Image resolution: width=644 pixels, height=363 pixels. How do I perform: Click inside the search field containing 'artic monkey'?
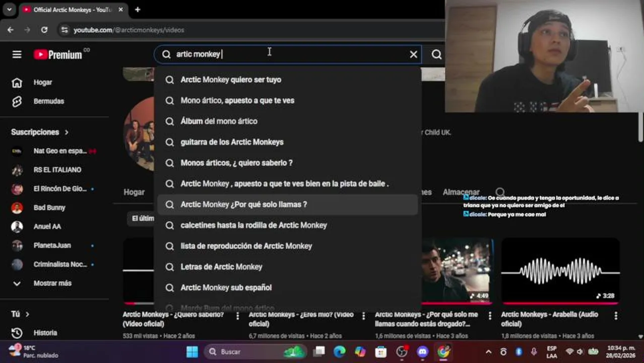pyautogui.click(x=287, y=54)
